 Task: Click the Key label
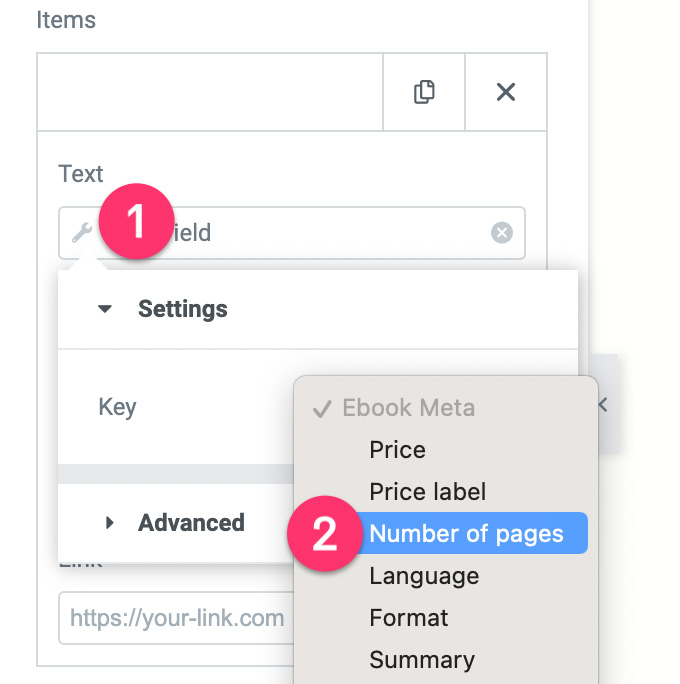pos(117,408)
